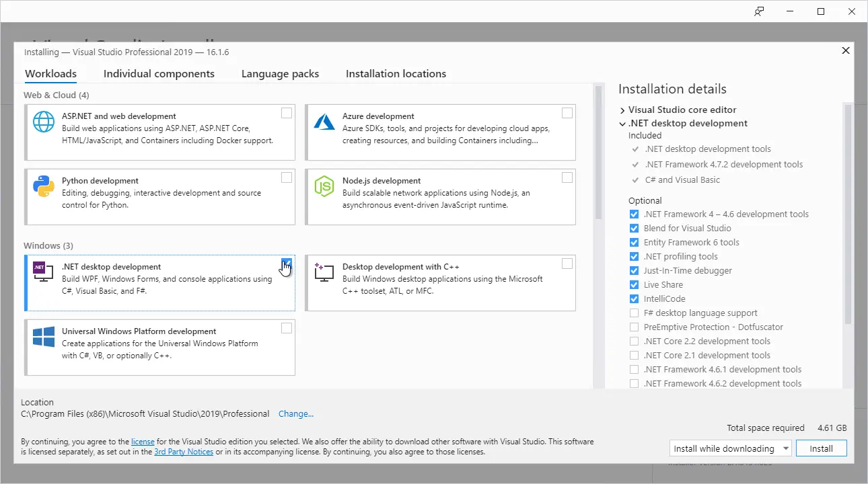Click the 4.61 GB total space value
868x484 pixels.
click(x=832, y=428)
